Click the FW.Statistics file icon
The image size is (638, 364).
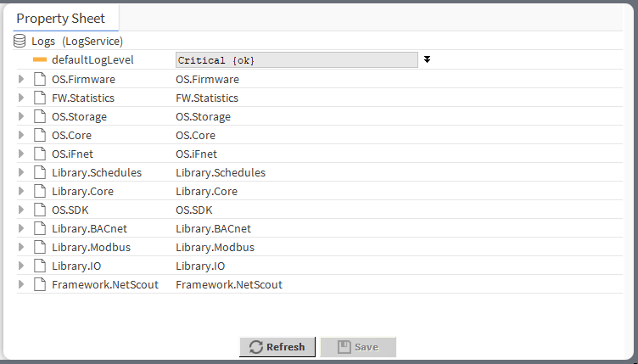[x=39, y=98]
